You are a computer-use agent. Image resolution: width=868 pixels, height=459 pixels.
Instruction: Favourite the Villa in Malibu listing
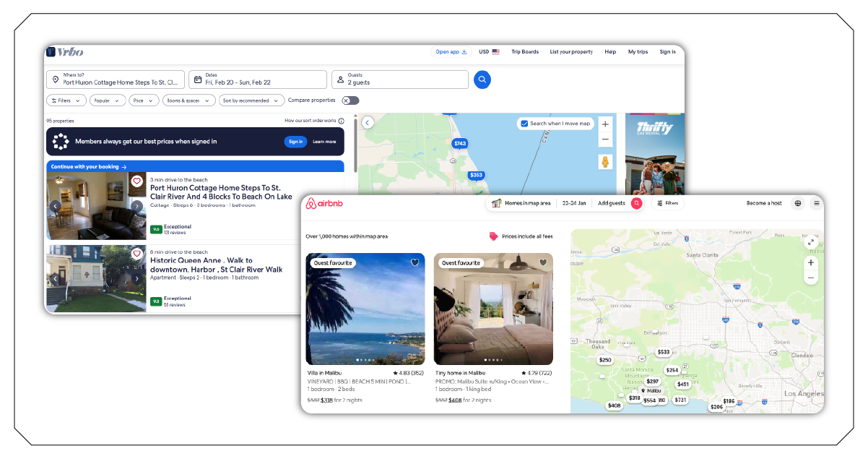[415, 262]
